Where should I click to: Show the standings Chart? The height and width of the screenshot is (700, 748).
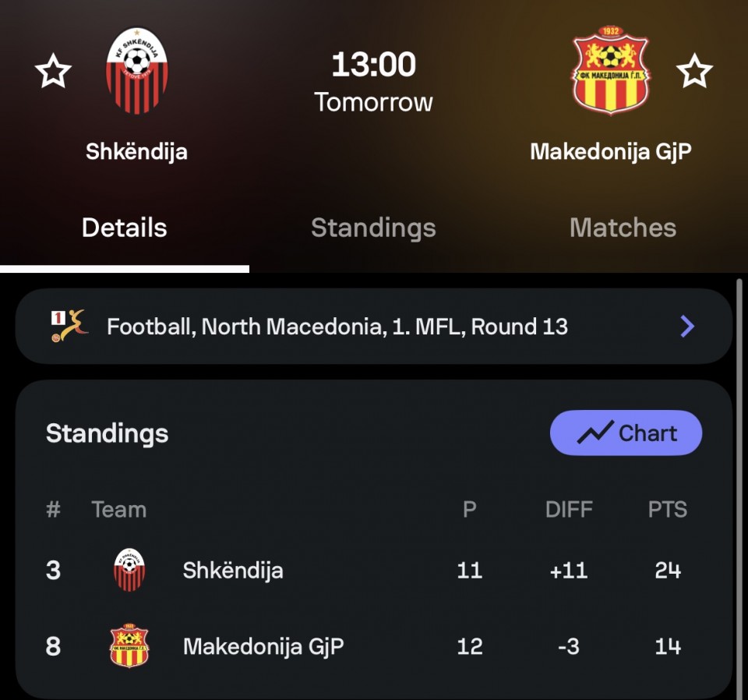[x=626, y=433]
